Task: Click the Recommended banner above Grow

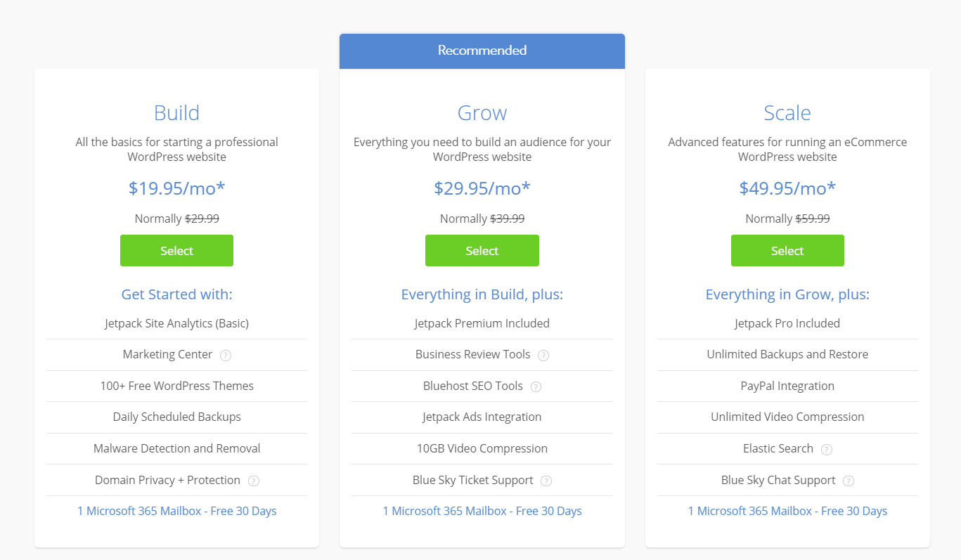Action: click(x=482, y=51)
